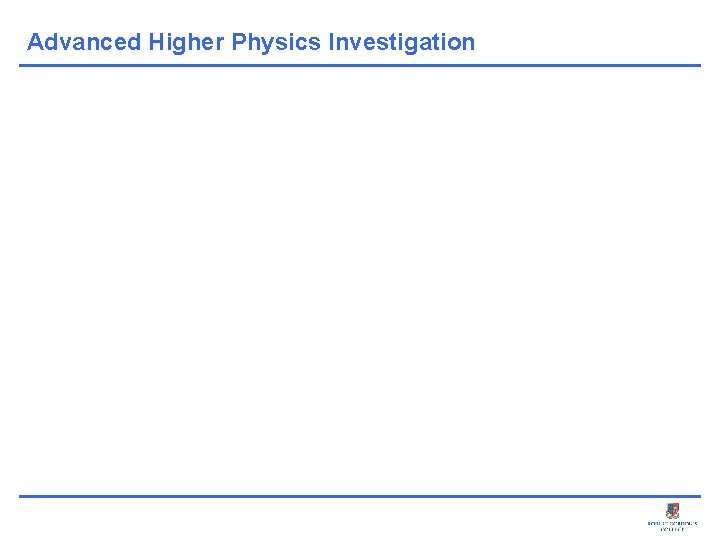Viewport: 720px width, 540px height.
Task: Click the college name text under the crest
Action: (672, 525)
